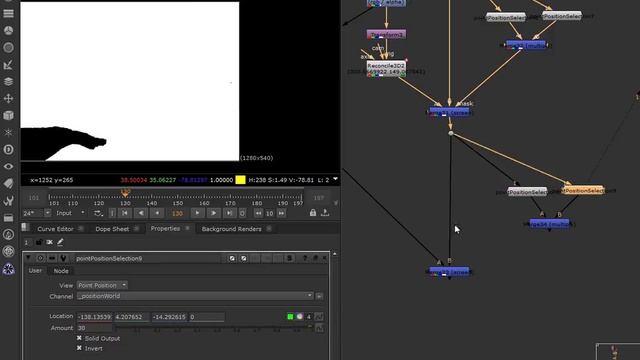640x360 pixels.
Task: Click the lock icon in Properties toolbar
Action: (x=39, y=242)
